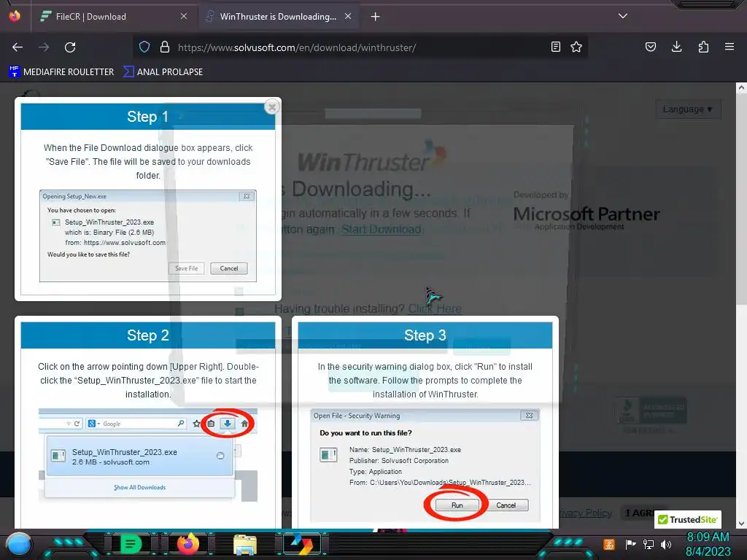Expand the list all tabs chevron
The height and width of the screenshot is (560, 747).
(623, 16)
